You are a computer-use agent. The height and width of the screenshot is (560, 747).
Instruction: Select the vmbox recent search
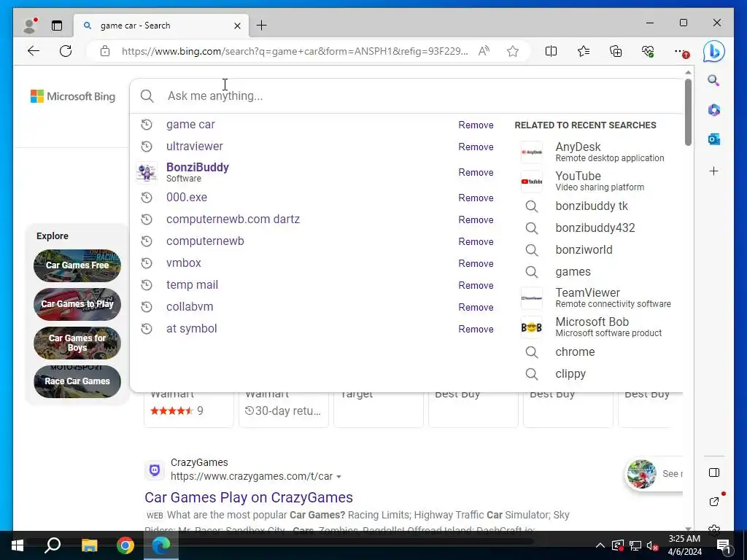pyautogui.click(x=183, y=262)
